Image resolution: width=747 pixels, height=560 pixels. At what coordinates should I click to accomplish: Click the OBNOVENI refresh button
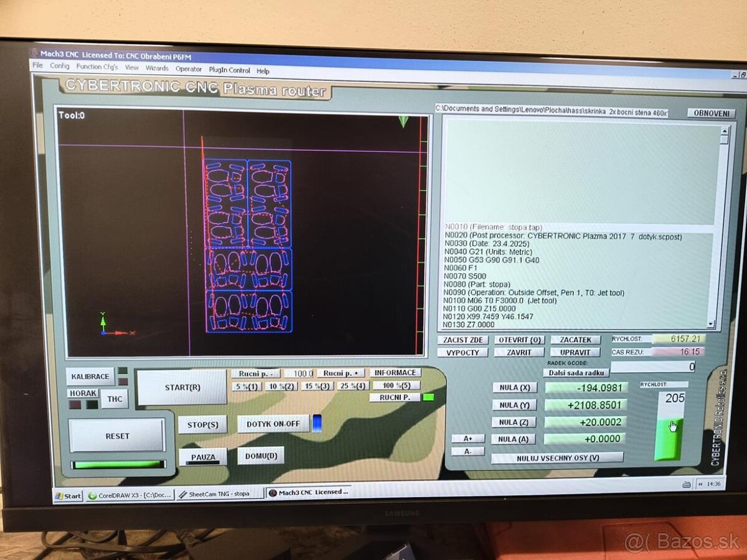click(711, 113)
